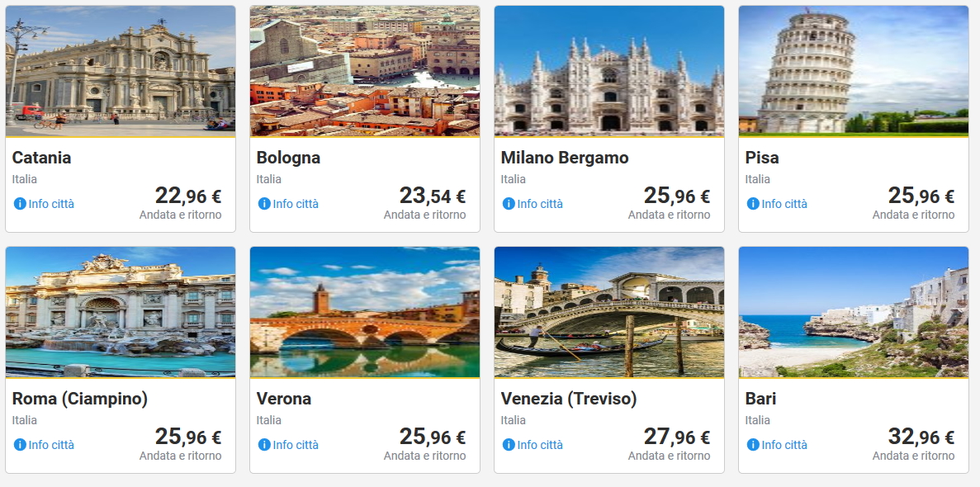Select the Venezia Rialto bridge image
The height and width of the screenshot is (487, 980).
609,312
